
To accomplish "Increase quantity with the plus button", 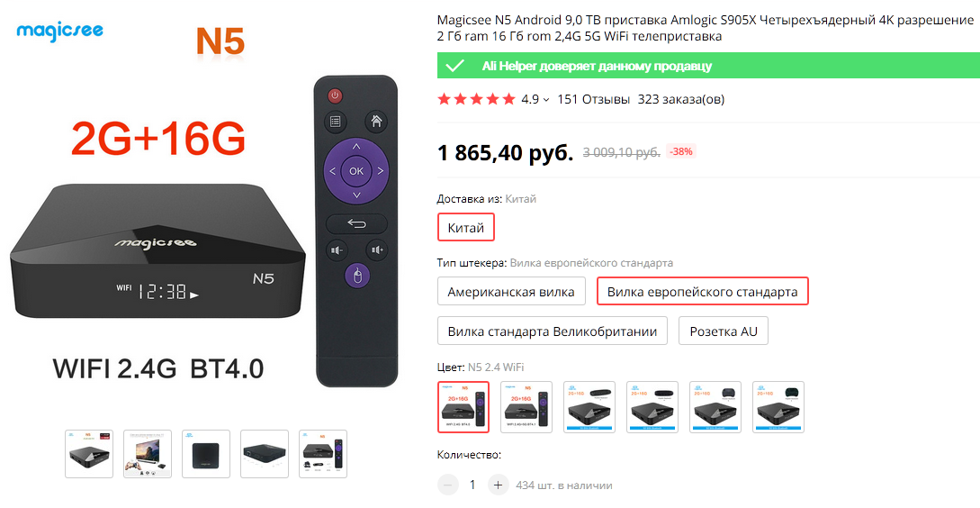I will 498,485.
